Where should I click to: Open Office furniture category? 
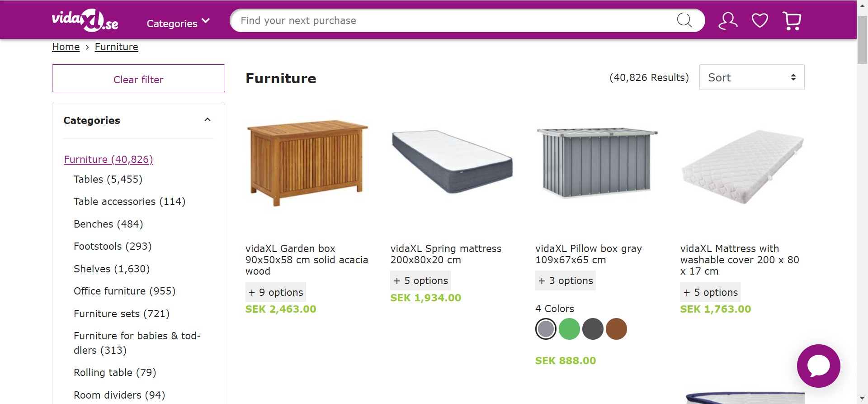[x=124, y=291]
